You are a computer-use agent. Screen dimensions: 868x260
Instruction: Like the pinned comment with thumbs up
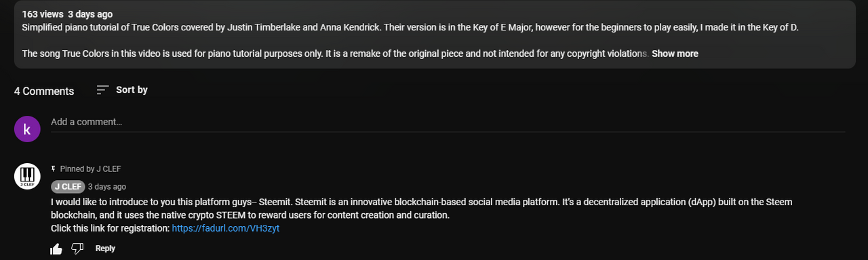click(57, 249)
